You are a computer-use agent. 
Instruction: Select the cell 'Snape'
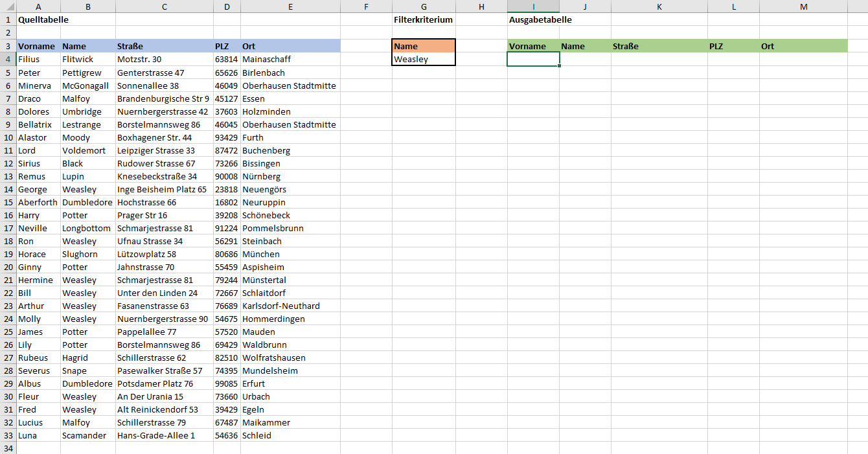88,370
